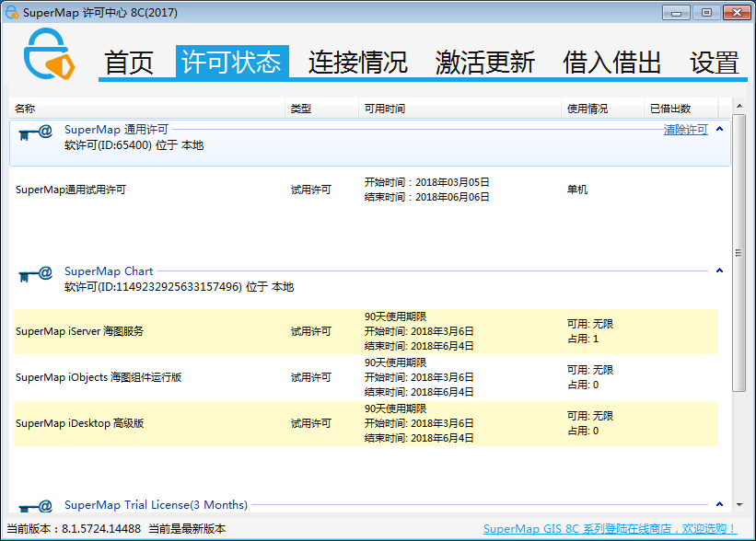Switch to the 连接情况 tab
The width and height of the screenshot is (756, 541).
pyautogui.click(x=358, y=63)
